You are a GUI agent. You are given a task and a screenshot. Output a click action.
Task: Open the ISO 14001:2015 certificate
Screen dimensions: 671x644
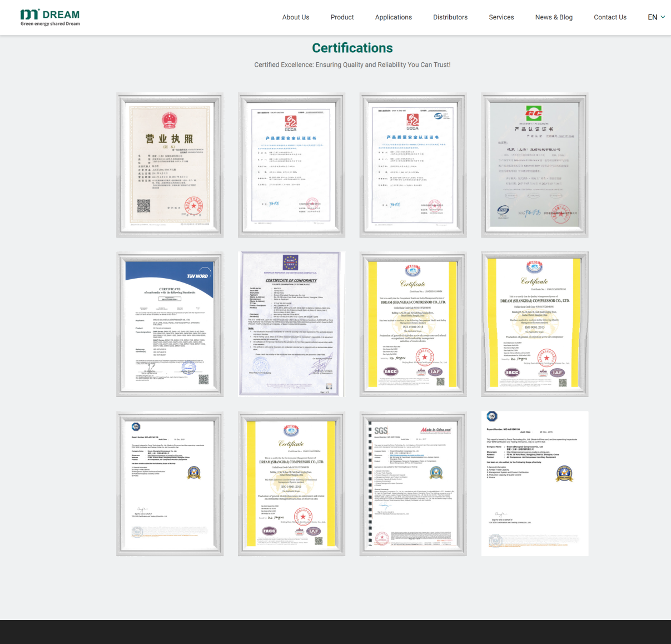click(x=291, y=484)
